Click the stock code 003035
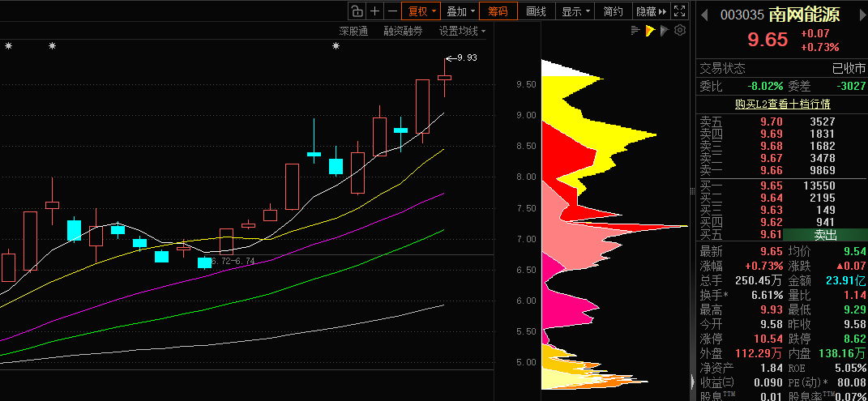868x401 pixels. click(742, 15)
